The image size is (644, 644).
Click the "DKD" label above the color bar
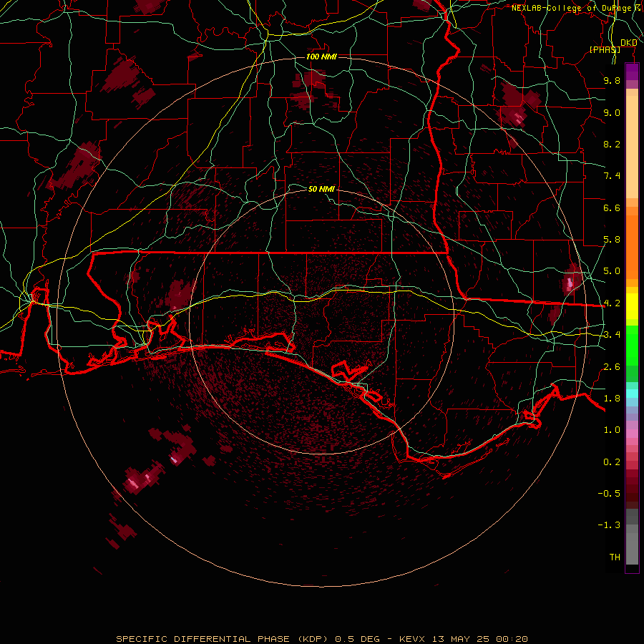pyautogui.click(x=628, y=43)
